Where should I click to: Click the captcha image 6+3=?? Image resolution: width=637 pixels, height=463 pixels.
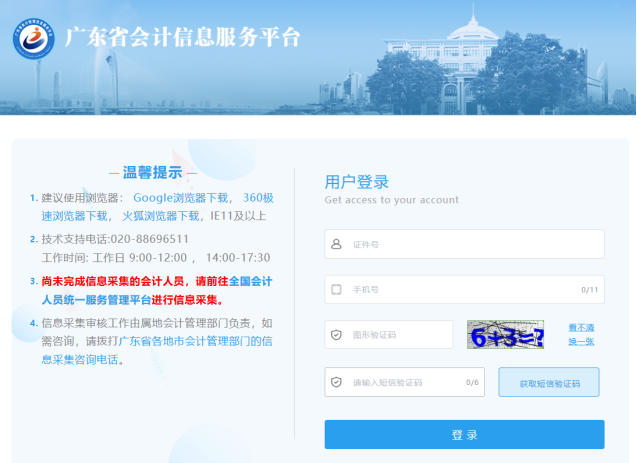pyautogui.click(x=505, y=335)
